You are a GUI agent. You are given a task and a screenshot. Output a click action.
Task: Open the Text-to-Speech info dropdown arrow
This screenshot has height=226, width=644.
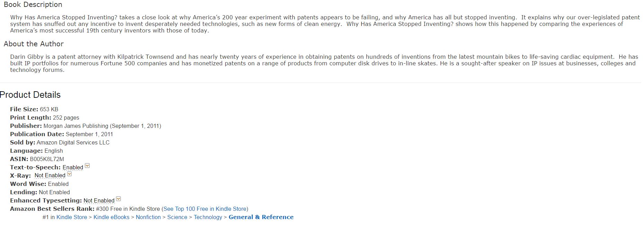tap(87, 166)
